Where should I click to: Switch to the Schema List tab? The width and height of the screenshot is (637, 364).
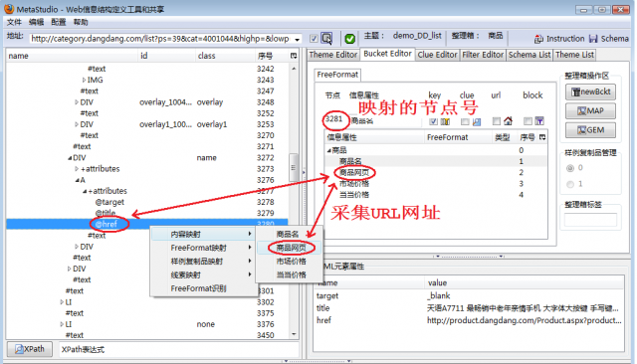coord(530,55)
